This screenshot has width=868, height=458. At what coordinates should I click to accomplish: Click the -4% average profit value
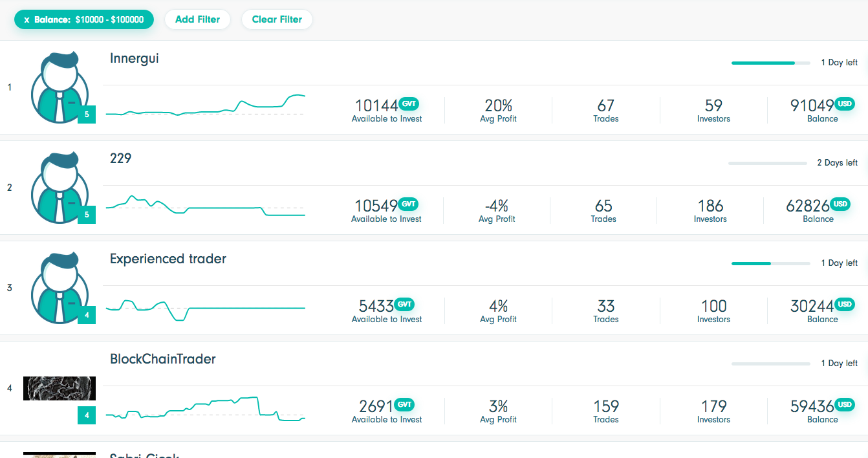point(497,206)
